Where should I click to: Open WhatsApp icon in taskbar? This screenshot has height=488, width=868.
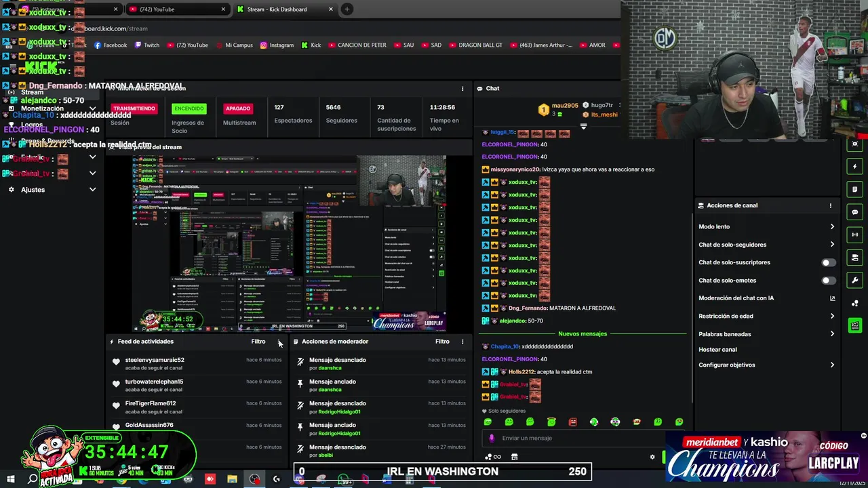[x=343, y=479]
